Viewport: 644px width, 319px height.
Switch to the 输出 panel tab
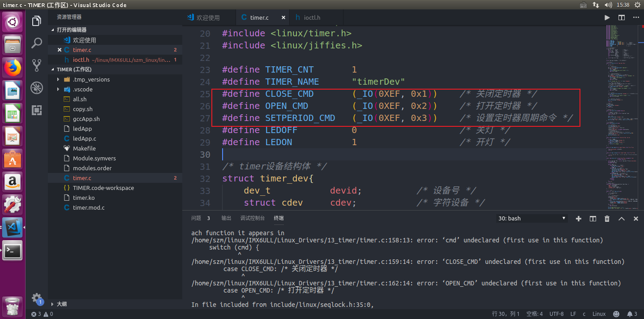coord(226,218)
